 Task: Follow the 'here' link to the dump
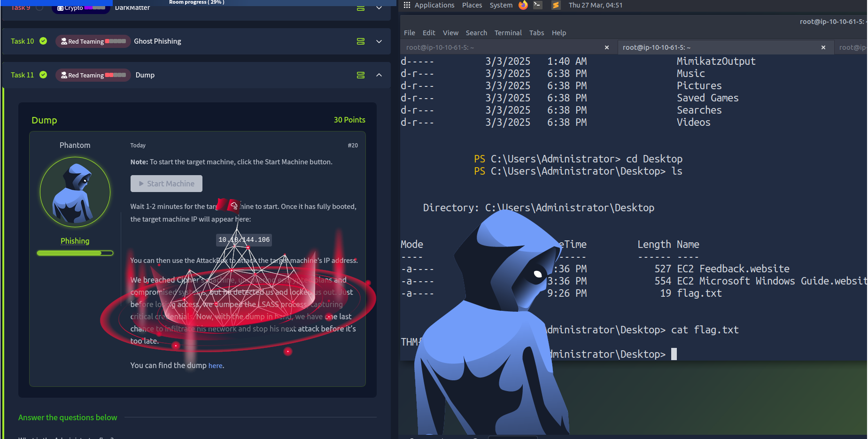point(215,366)
